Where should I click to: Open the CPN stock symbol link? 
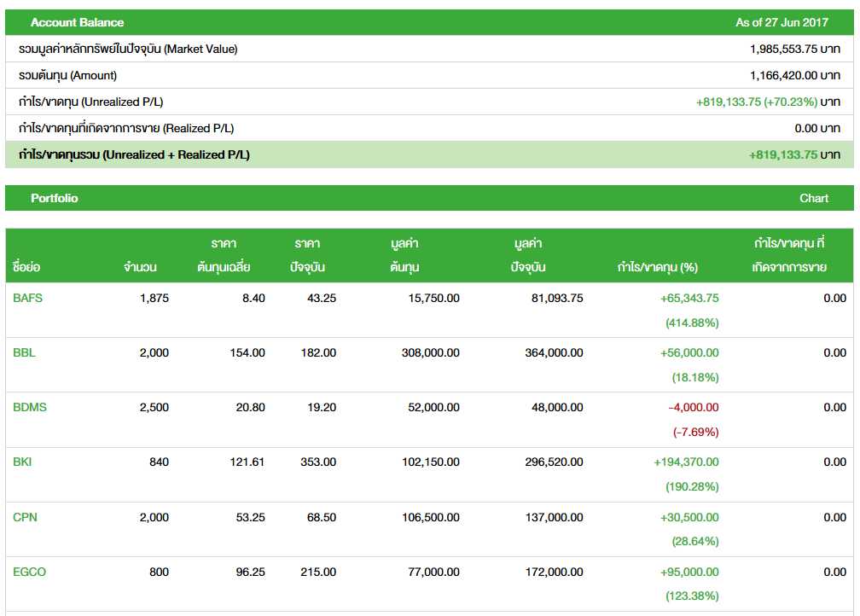click(x=25, y=517)
